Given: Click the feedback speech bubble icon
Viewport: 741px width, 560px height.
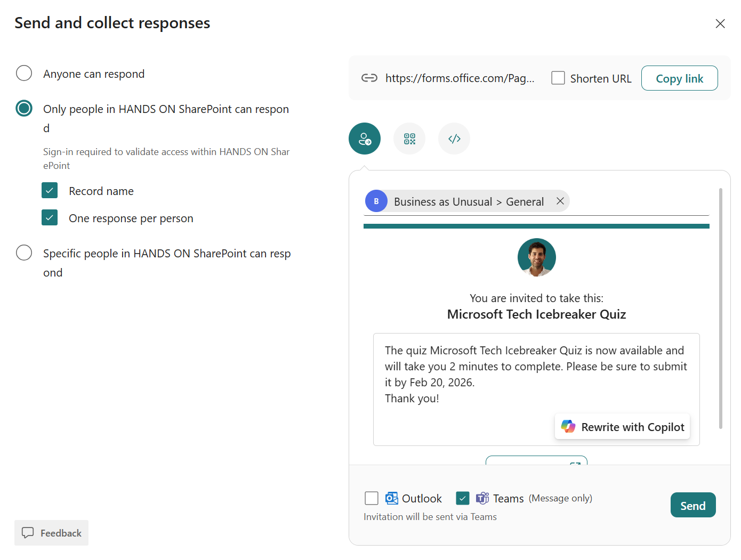Looking at the screenshot, I should click(28, 533).
